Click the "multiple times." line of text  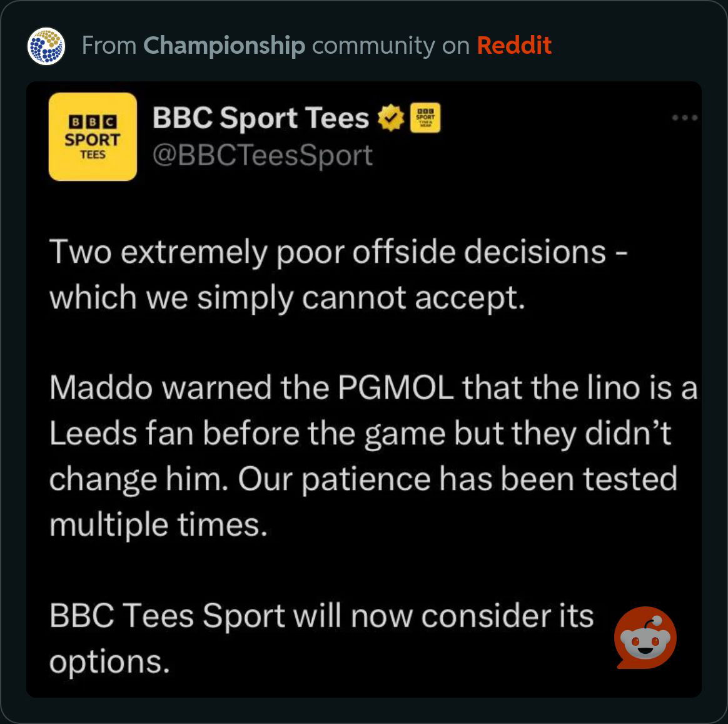(158, 525)
